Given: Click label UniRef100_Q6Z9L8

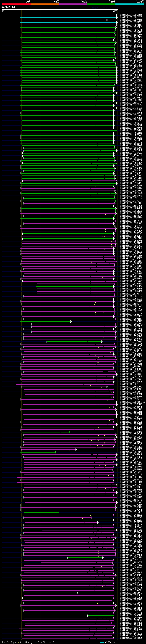Looking at the screenshot, I should (x=131, y=326).
